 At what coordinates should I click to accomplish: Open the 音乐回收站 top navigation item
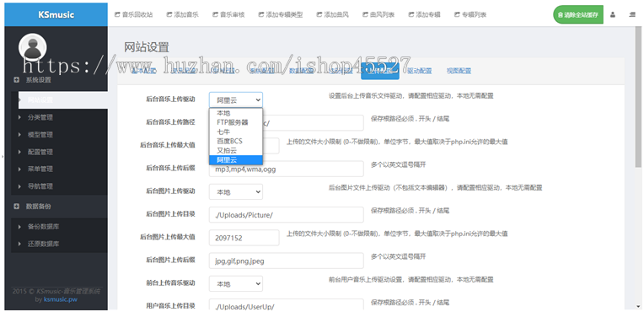point(133,14)
